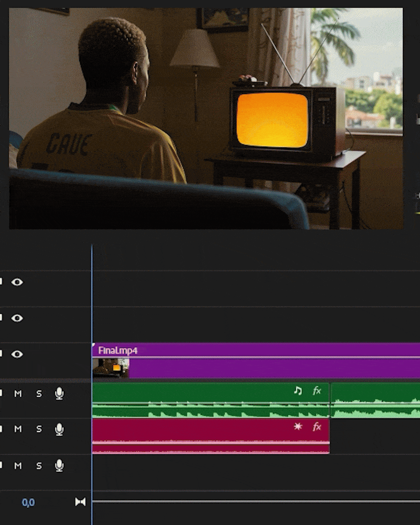Click the 0,0 value at the timeline bottom
Screen dimensions: 420x525
coord(28,502)
